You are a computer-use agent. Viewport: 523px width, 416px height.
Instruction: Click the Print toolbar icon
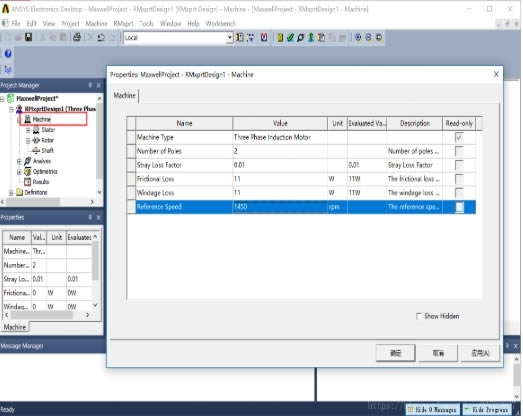(x=77, y=37)
